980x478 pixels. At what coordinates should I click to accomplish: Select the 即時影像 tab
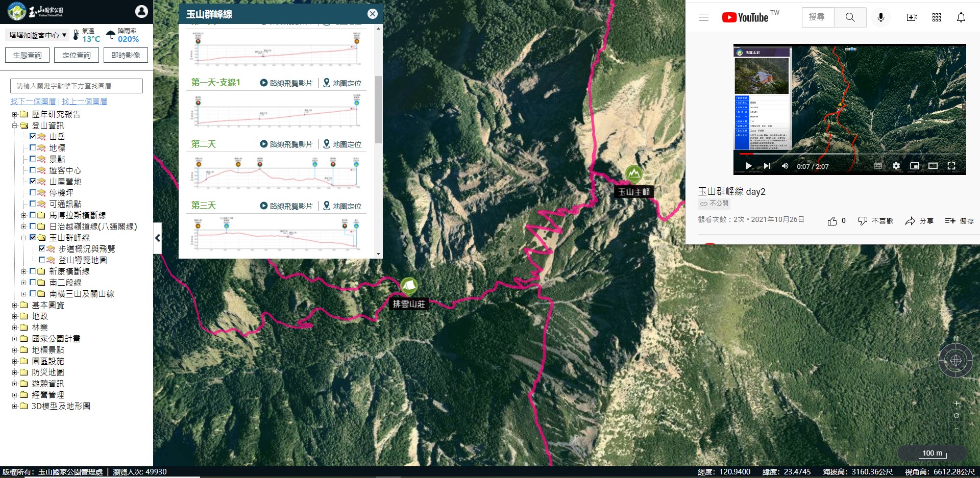(x=126, y=55)
